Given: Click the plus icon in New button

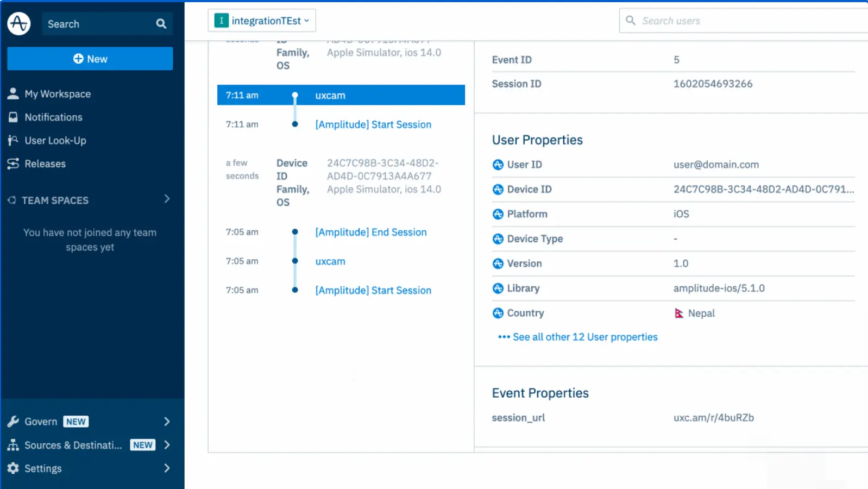Looking at the screenshot, I should pos(78,59).
